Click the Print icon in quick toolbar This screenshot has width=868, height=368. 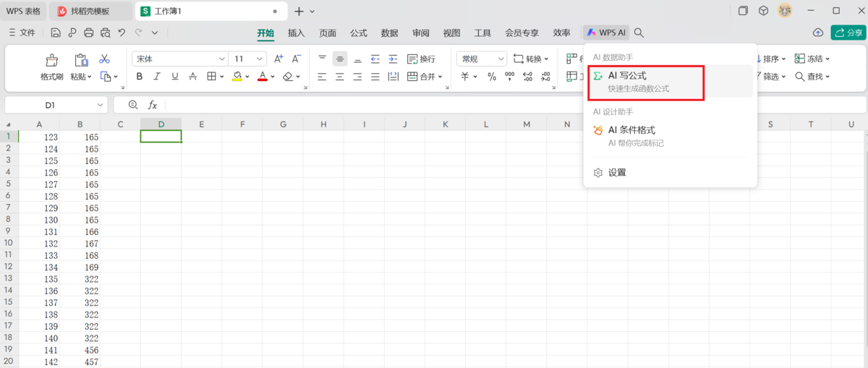[x=89, y=33]
